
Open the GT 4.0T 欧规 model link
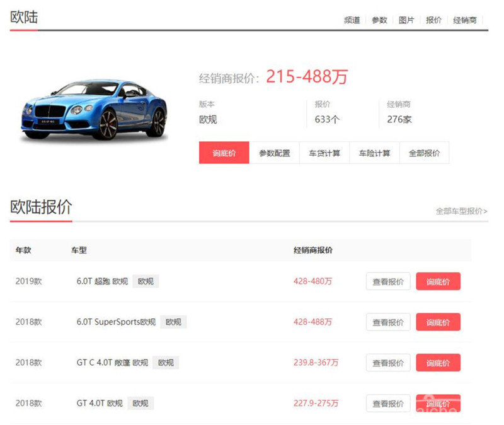click(x=100, y=403)
